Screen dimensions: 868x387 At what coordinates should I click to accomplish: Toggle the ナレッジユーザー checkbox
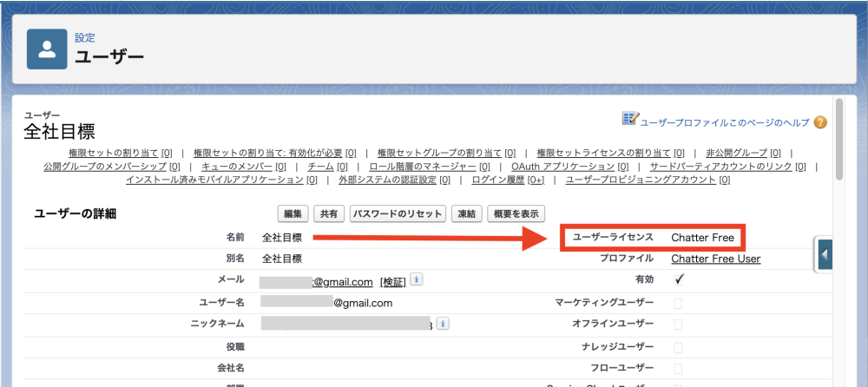coord(679,345)
